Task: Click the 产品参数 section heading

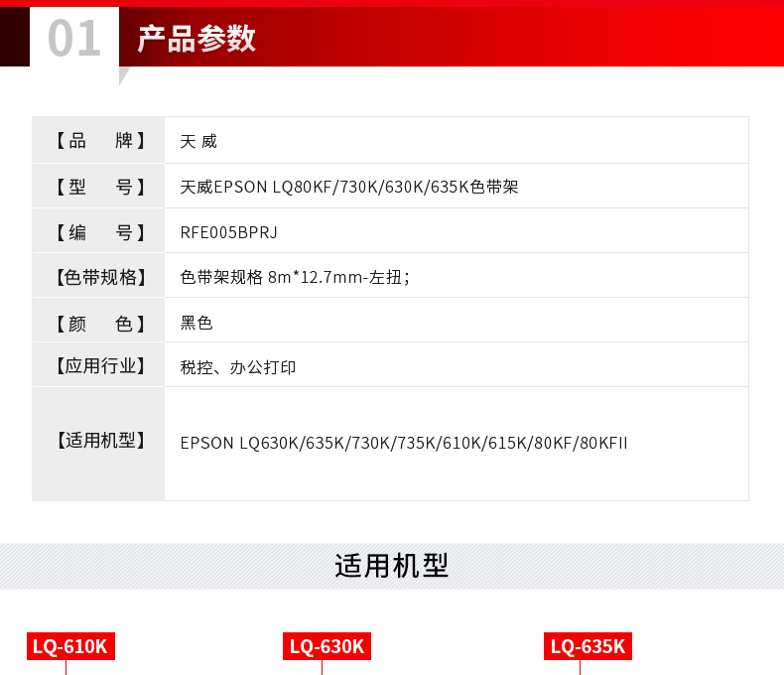Action: pyautogui.click(x=196, y=39)
